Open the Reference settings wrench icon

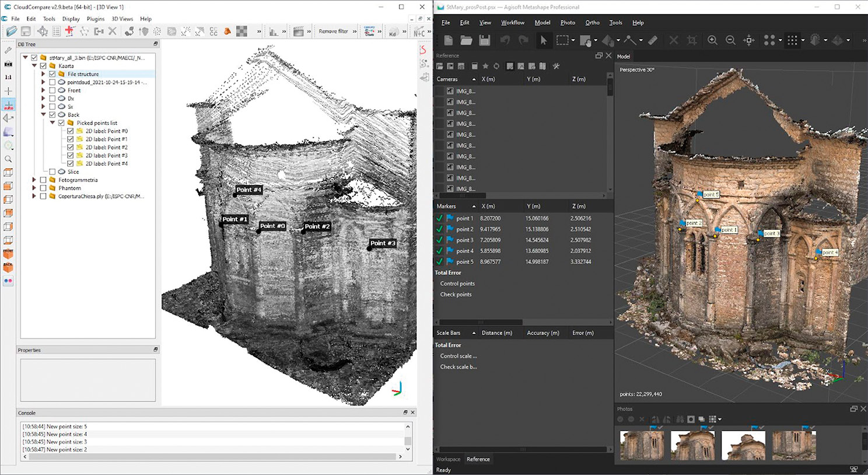[556, 66]
